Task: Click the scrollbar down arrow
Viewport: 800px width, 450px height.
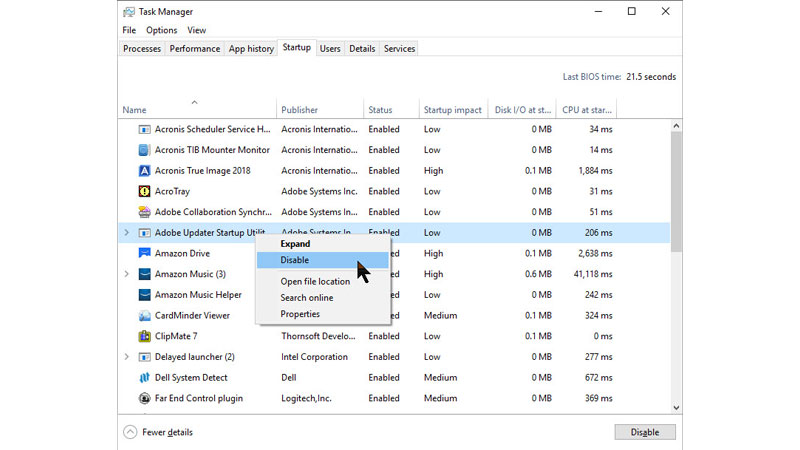Action: tap(676, 408)
